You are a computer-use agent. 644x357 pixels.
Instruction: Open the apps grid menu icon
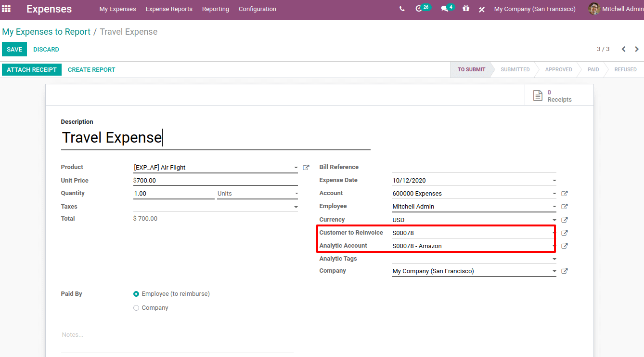tap(6, 9)
